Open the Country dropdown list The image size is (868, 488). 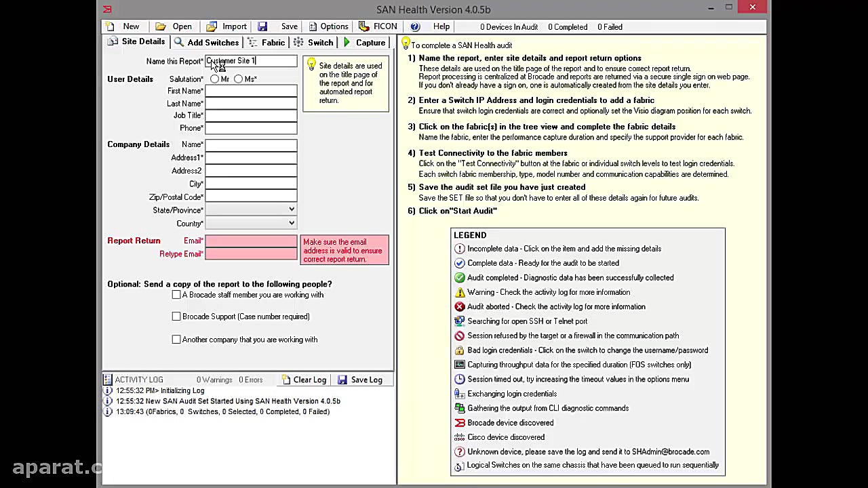point(292,223)
